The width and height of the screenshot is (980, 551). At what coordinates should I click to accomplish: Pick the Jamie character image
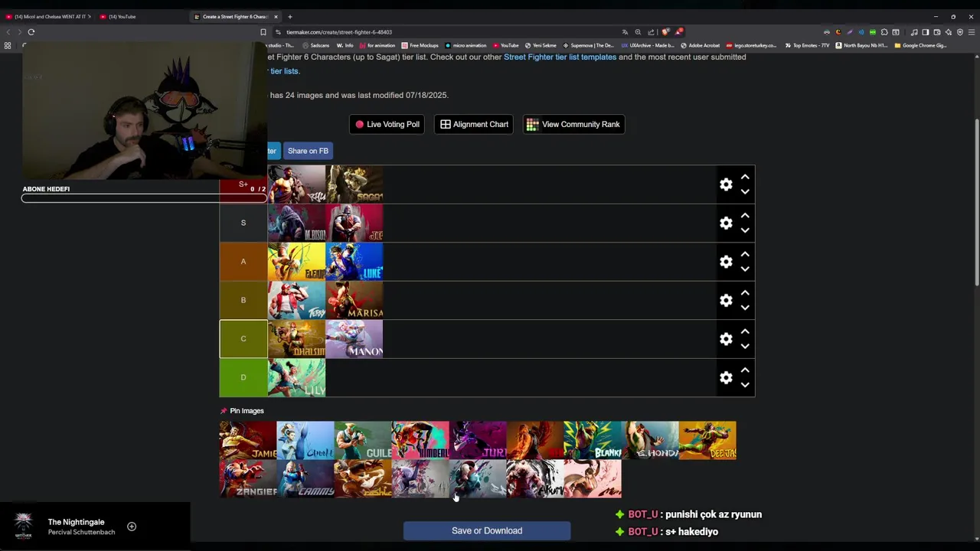coord(248,440)
